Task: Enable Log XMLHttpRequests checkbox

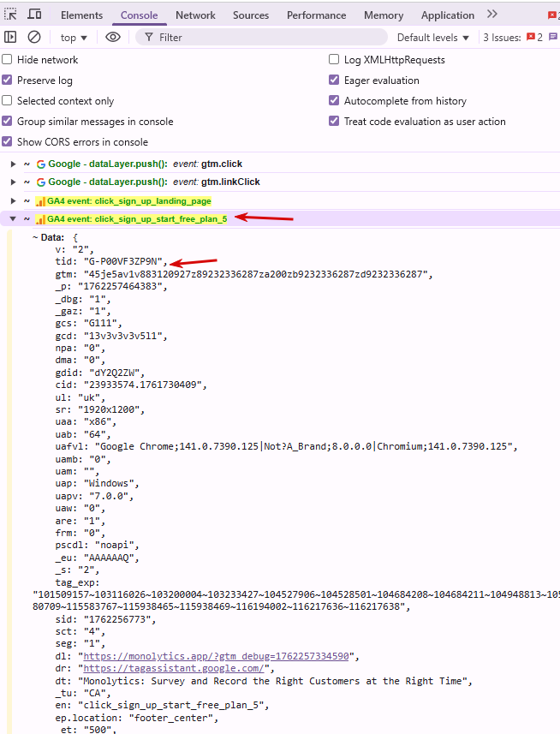Action: [x=334, y=59]
